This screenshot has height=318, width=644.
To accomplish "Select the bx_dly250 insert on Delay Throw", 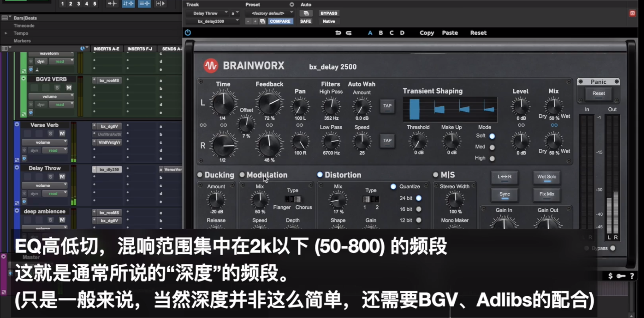I will (109, 169).
